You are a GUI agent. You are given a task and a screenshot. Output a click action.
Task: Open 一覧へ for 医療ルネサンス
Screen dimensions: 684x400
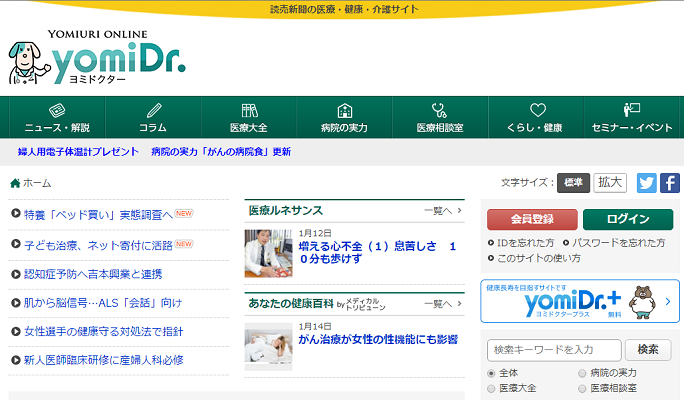443,211
